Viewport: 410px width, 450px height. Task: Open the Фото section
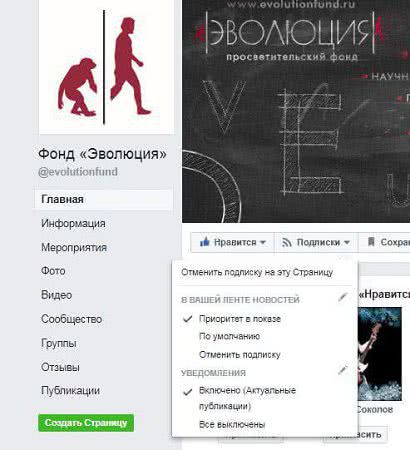(x=53, y=271)
